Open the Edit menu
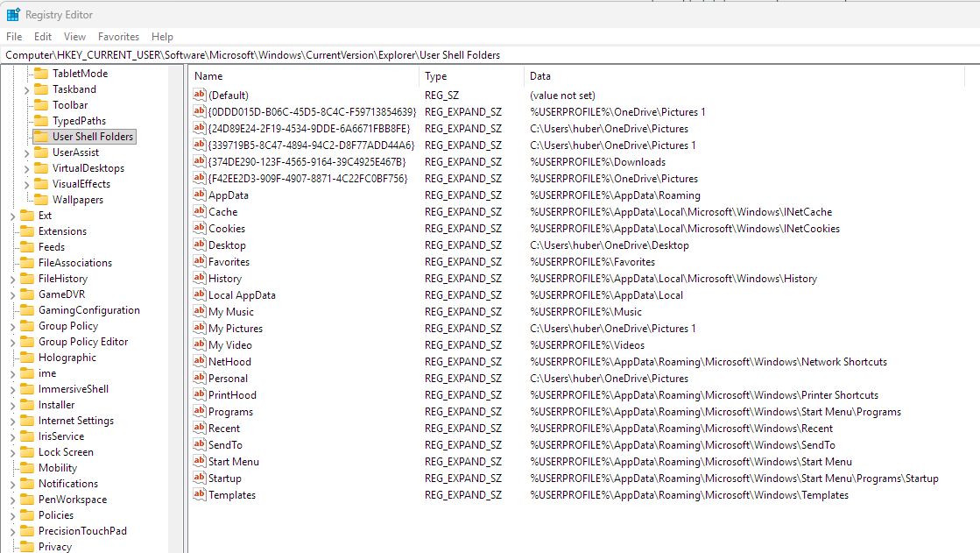This screenshot has height=553, width=980. point(43,36)
